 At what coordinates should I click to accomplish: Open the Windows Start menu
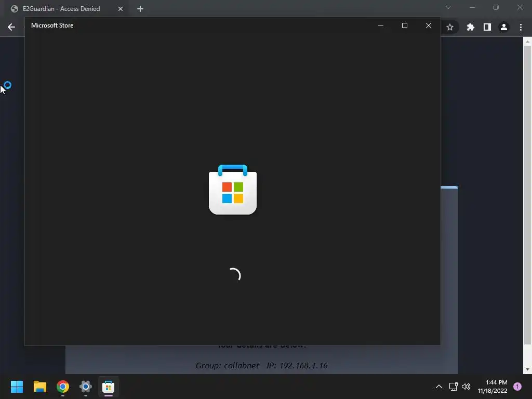click(17, 387)
